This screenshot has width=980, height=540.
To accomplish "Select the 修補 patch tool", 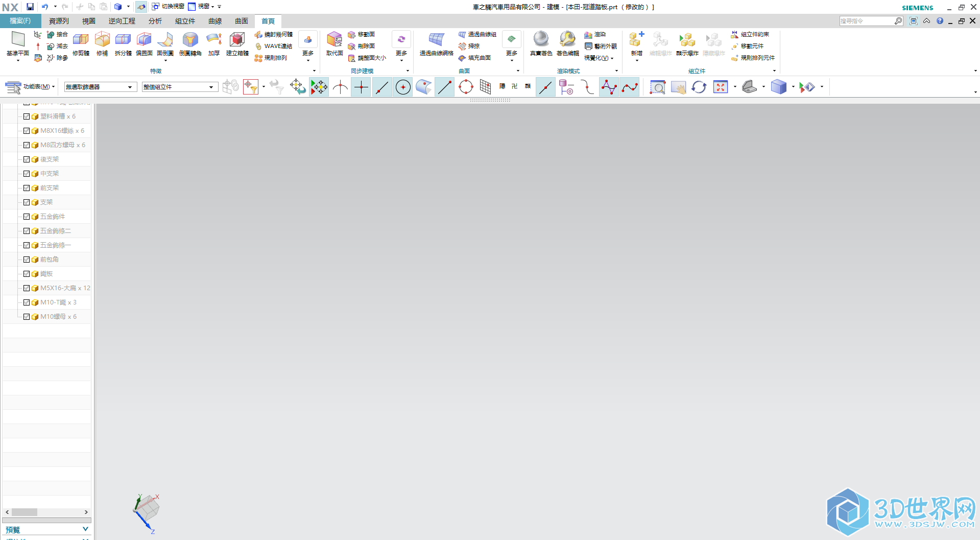I will [102, 43].
